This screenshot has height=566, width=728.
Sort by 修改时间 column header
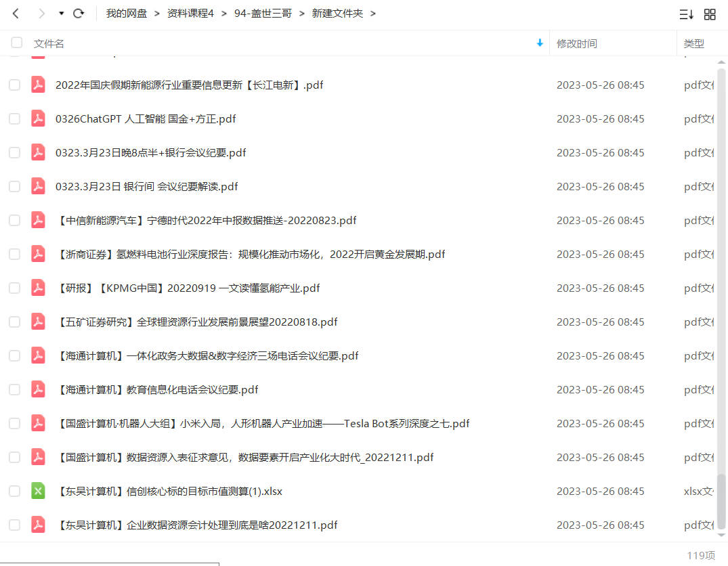[576, 43]
